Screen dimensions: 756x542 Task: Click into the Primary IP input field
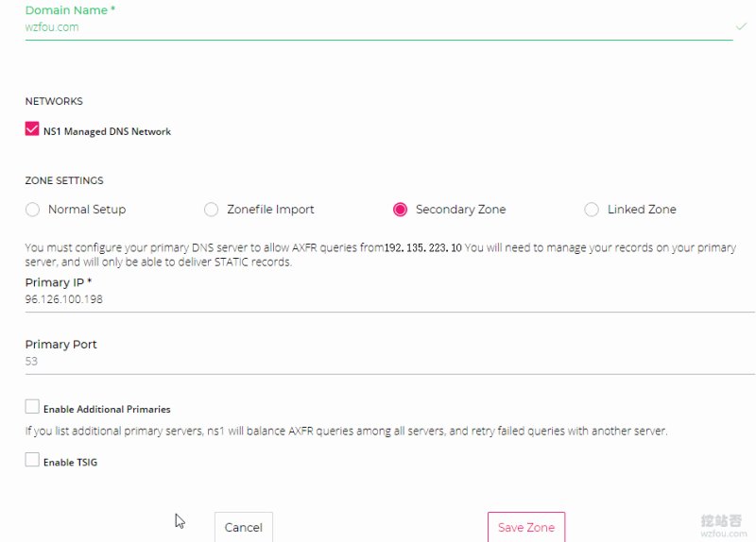(389, 299)
